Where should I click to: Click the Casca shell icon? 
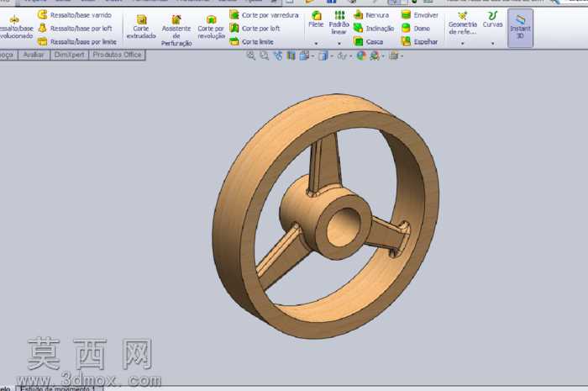point(359,41)
